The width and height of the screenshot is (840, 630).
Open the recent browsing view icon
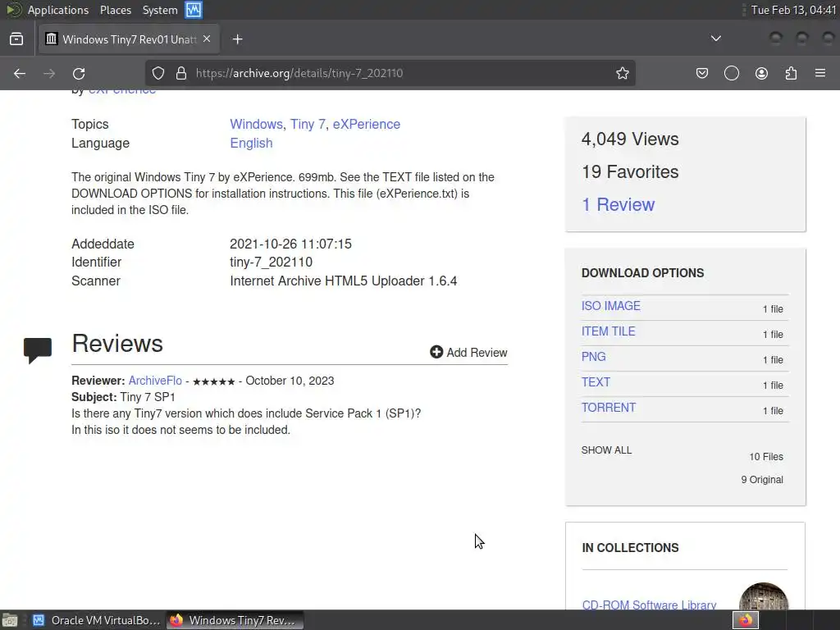click(16, 39)
